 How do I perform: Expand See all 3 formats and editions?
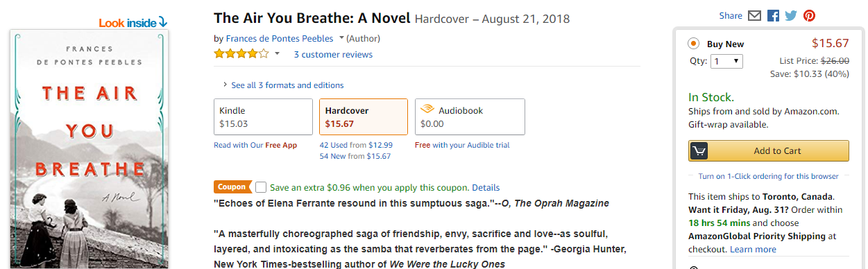[283, 85]
